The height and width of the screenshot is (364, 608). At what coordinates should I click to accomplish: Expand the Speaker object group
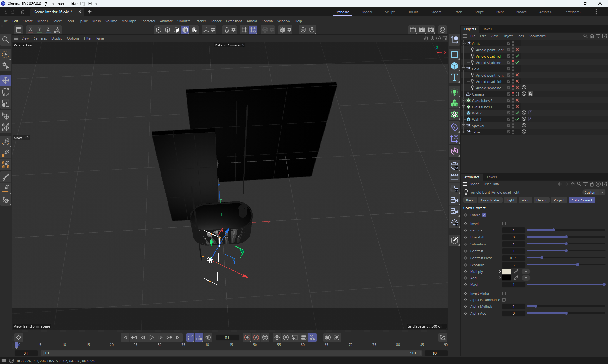click(464, 126)
